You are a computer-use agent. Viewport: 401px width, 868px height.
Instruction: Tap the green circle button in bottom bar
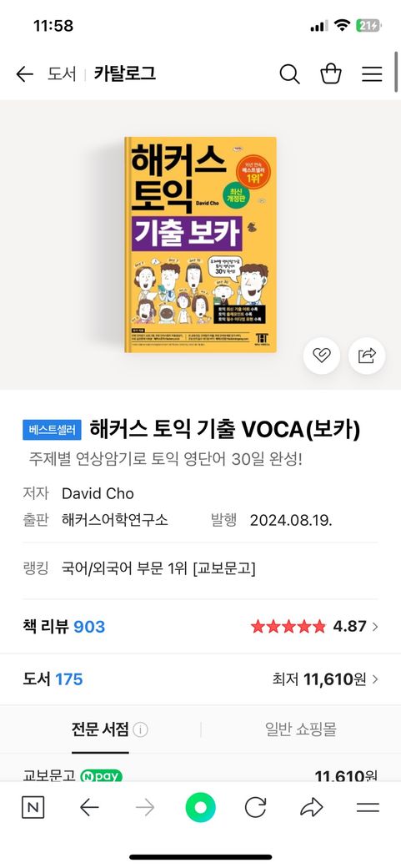200,808
